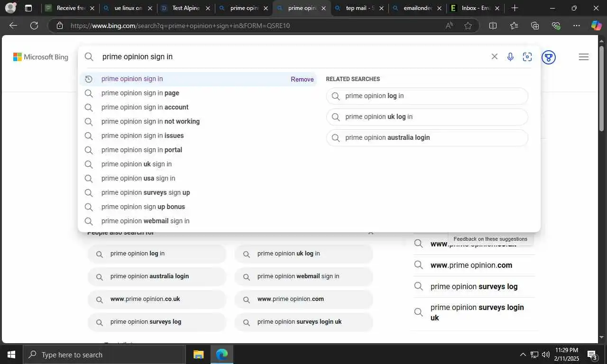Open sidebar 'www.prime opinion.com' search
The height and width of the screenshot is (364, 607).
click(474, 265)
